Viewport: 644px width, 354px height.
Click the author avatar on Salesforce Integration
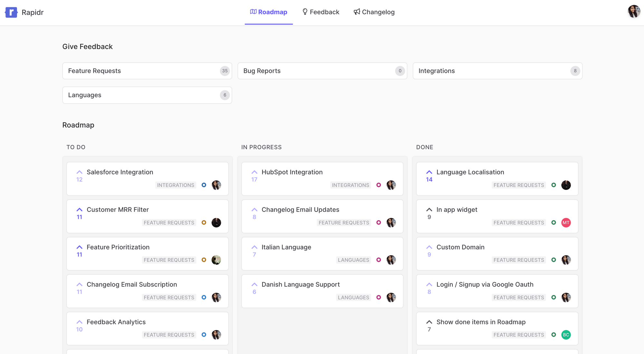tap(216, 185)
